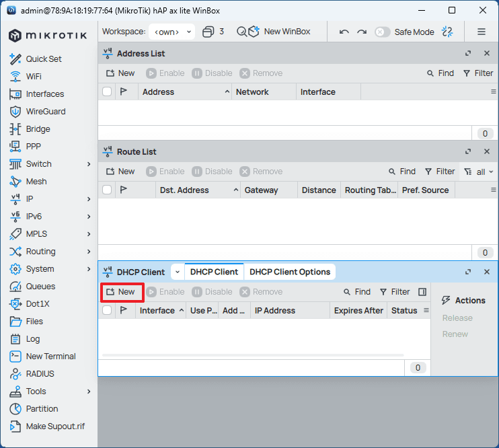Open the Workspace dropdown
The width and height of the screenshot is (499, 448).
[172, 32]
